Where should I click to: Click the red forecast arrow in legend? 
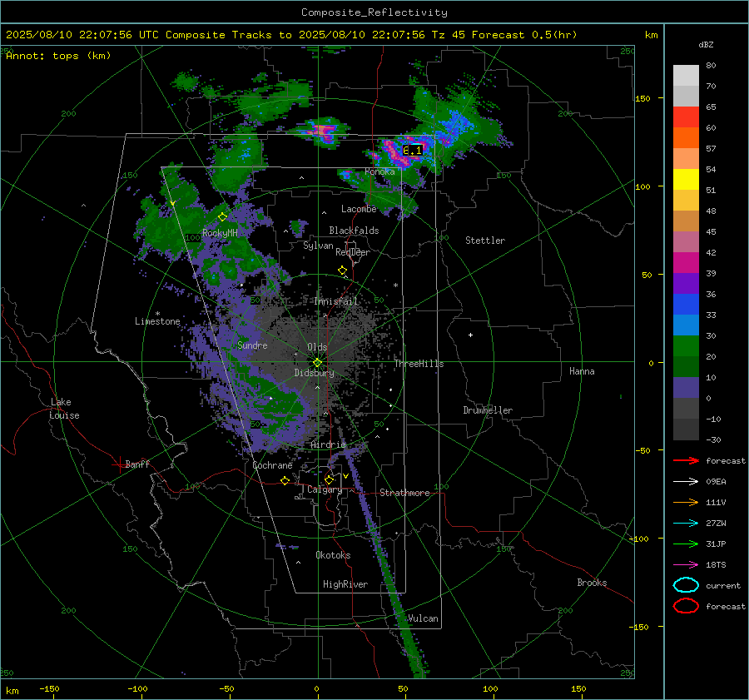pyautogui.click(x=686, y=460)
